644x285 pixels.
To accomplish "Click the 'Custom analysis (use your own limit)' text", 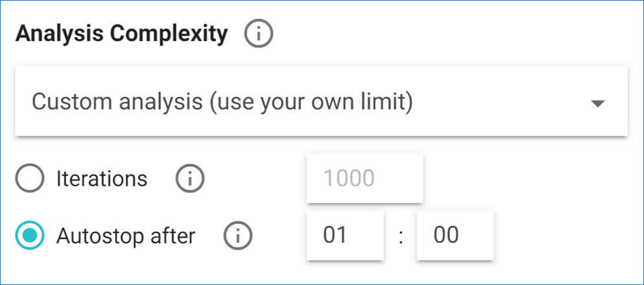I will 222,103.
